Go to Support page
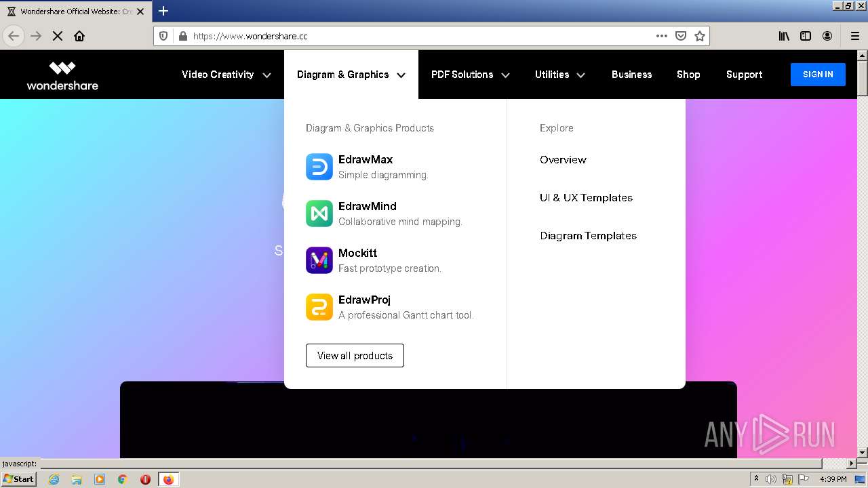The width and height of the screenshot is (868, 488). pyautogui.click(x=744, y=75)
